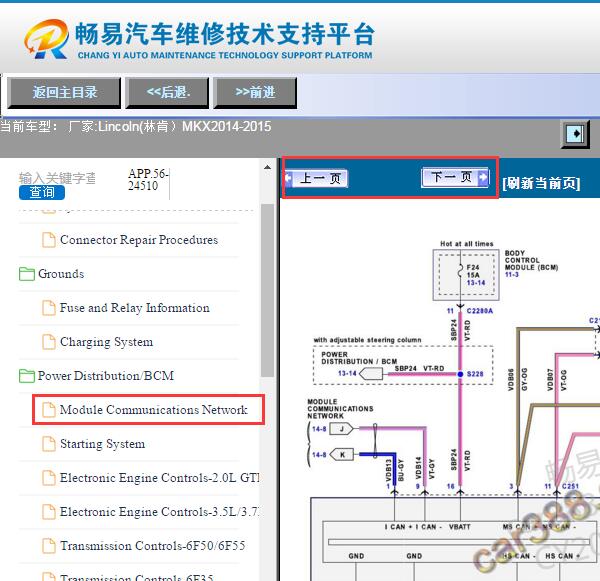The image size is (600, 581).
Task: Click the scrollbar up arrow in sidebar
Action: coord(267,168)
